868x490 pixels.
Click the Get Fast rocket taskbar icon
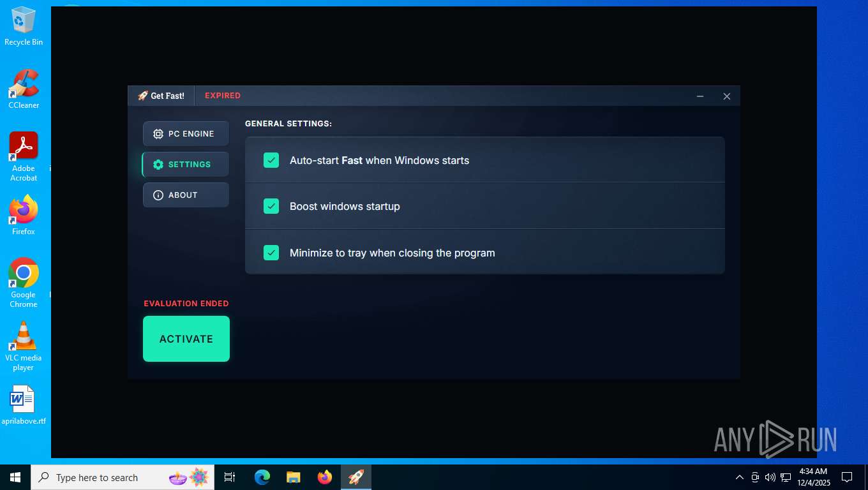click(356, 477)
